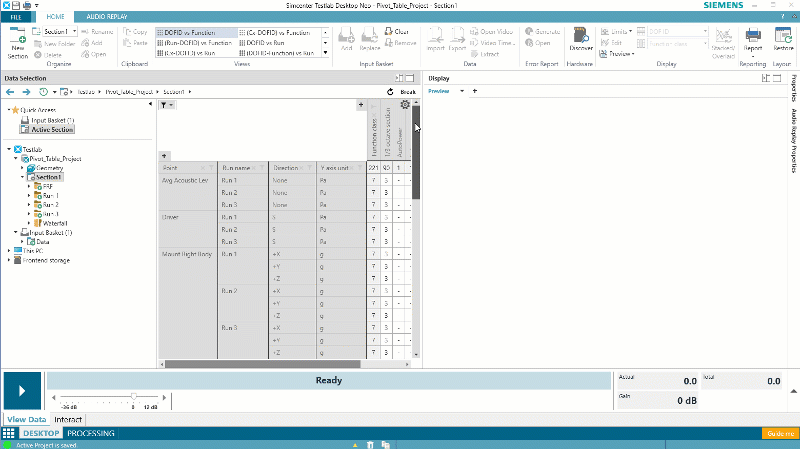Click the volume dB slider

(133, 398)
